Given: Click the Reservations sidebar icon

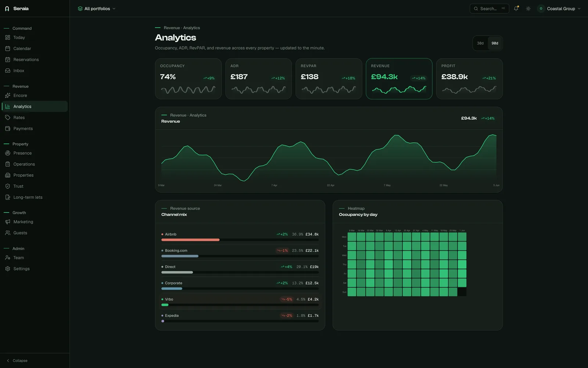Looking at the screenshot, I should (8, 60).
